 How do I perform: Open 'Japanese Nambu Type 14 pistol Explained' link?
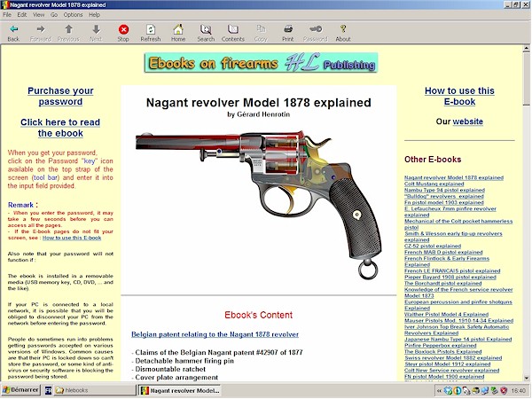[458, 340]
